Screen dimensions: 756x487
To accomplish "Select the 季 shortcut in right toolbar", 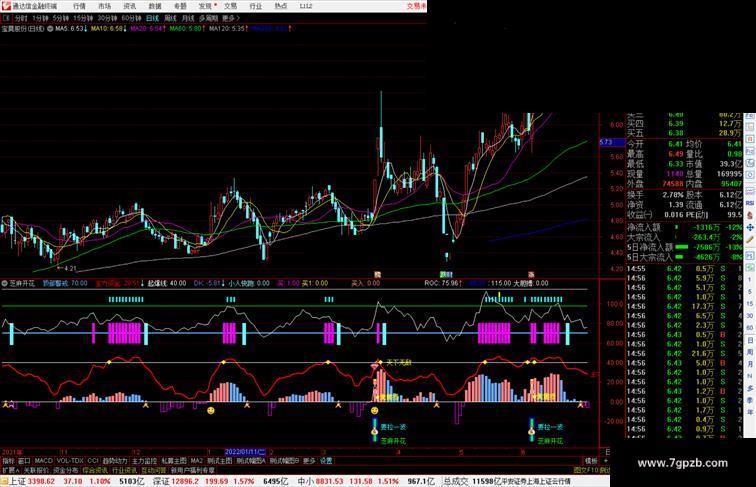I will tap(750, 400).
